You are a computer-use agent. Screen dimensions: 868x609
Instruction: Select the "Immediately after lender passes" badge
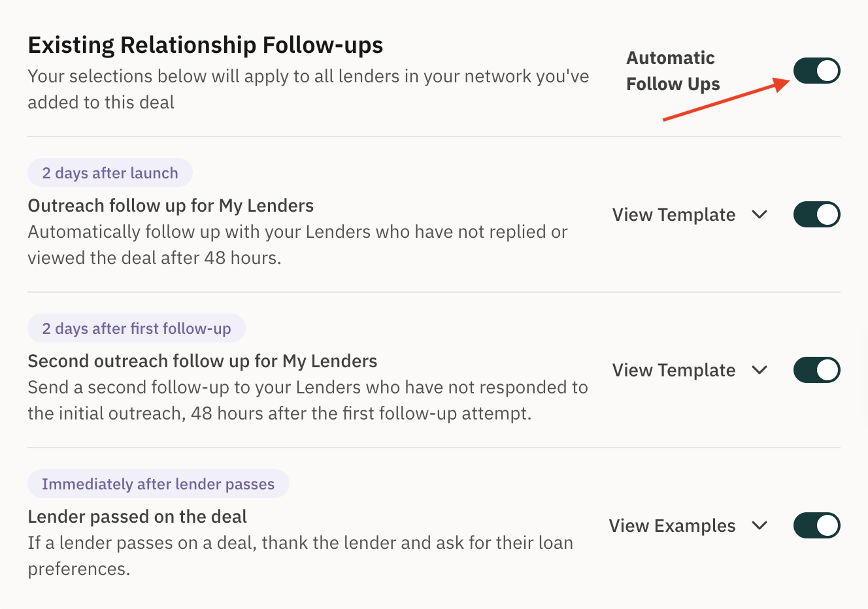coord(158,484)
